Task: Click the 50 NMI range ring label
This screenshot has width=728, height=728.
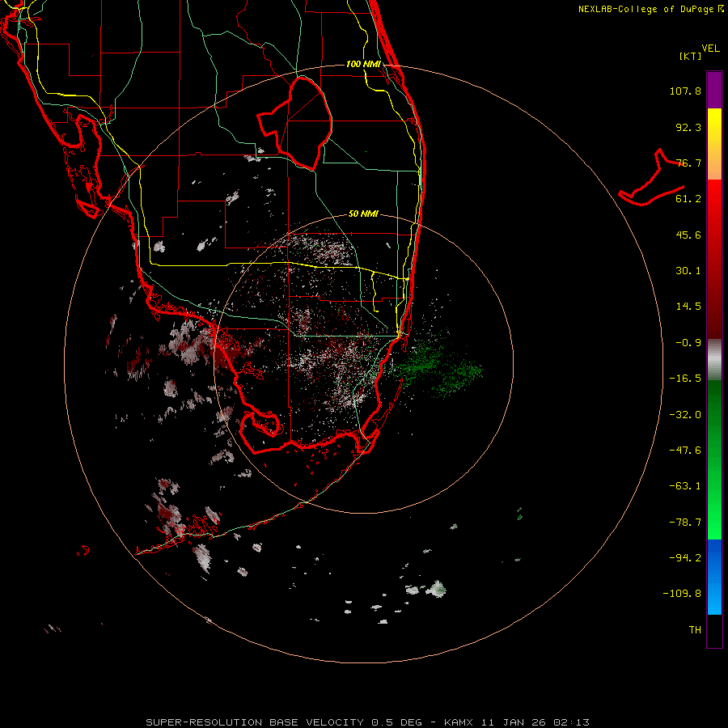Action: (x=363, y=214)
